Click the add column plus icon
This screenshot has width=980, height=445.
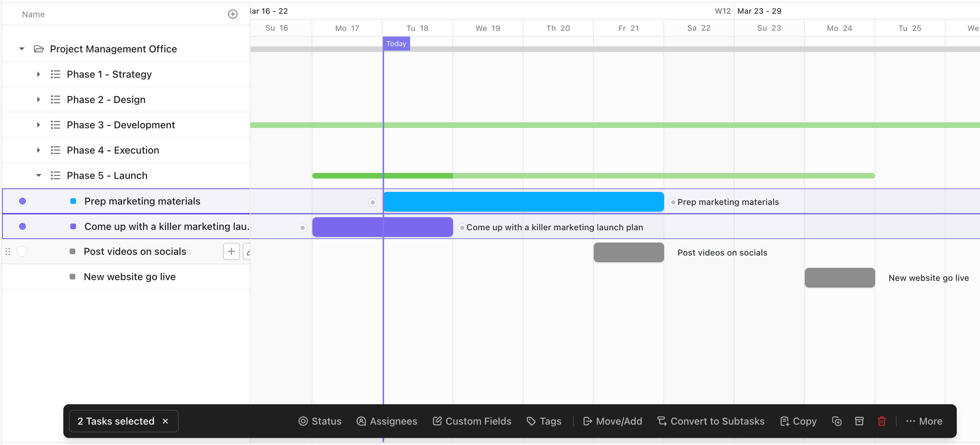click(x=233, y=14)
